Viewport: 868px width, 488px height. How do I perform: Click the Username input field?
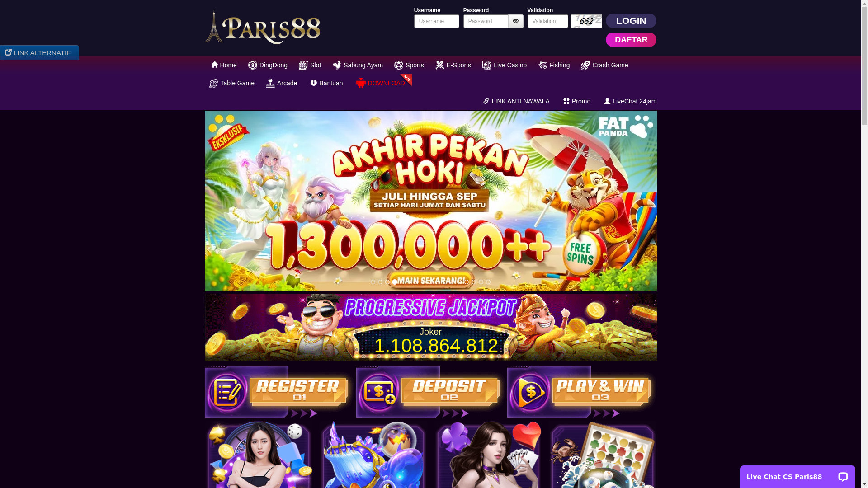[x=437, y=21]
